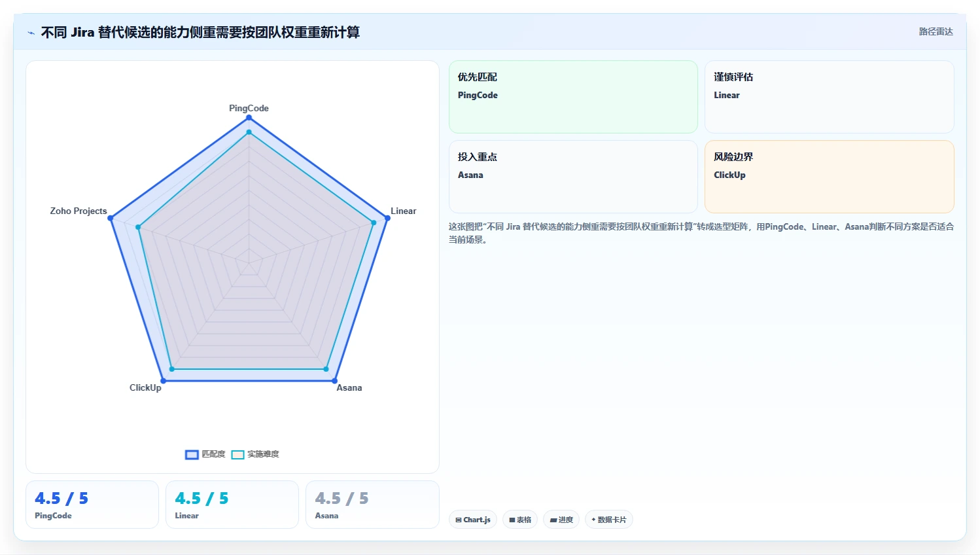
Task: Open the 优先匹配 PingCode card
Action: 573,97
